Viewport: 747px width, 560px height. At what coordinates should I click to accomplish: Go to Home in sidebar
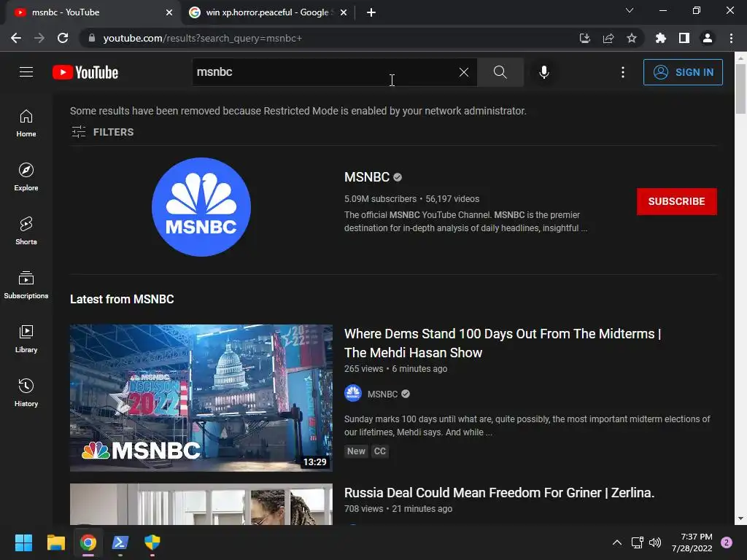pos(26,122)
